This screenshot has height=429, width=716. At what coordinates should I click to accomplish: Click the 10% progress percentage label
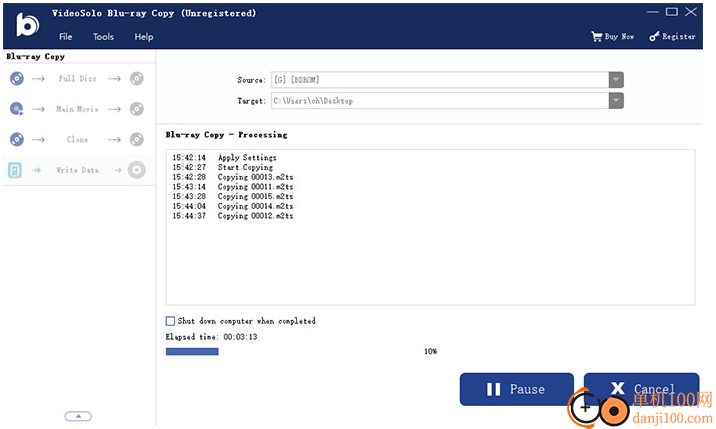431,351
